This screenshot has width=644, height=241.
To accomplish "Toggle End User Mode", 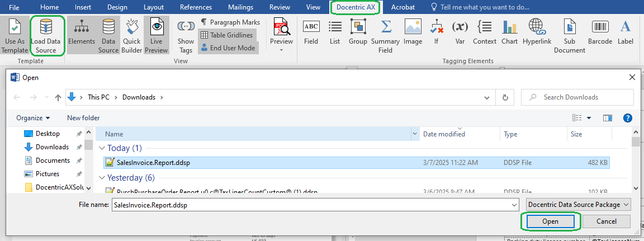I will (228, 48).
